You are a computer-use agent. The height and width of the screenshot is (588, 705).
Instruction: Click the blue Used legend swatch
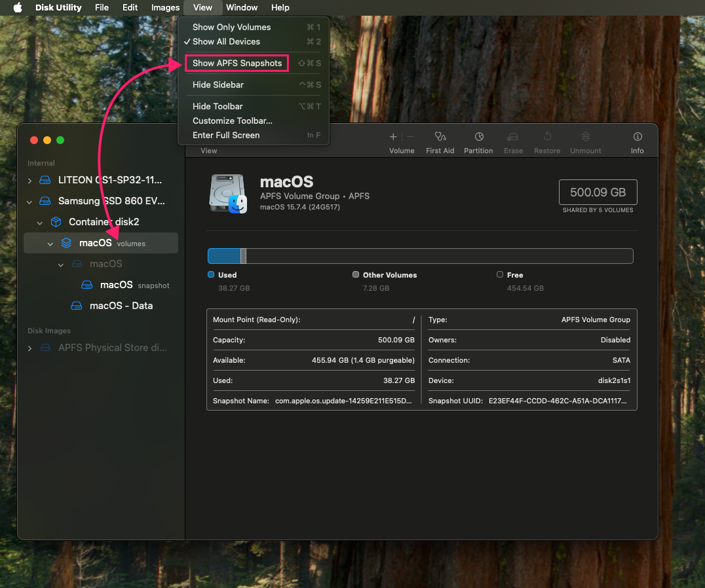pyautogui.click(x=211, y=274)
